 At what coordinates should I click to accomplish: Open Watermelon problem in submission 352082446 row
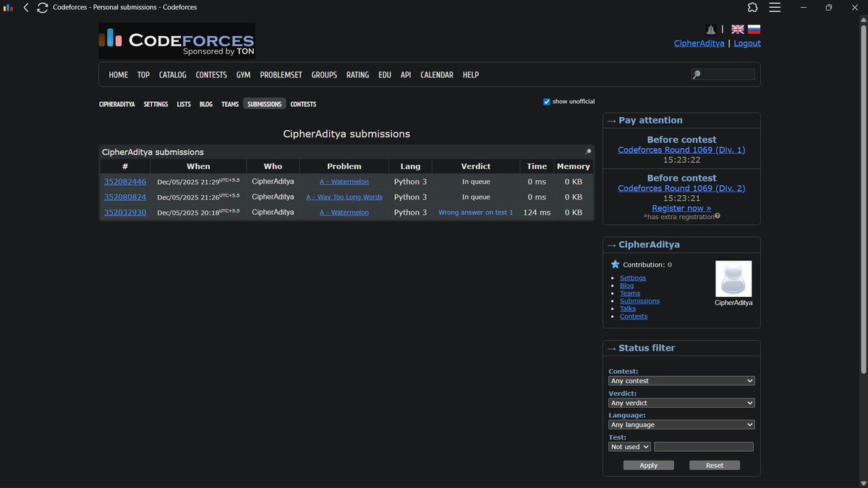tap(344, 182)
